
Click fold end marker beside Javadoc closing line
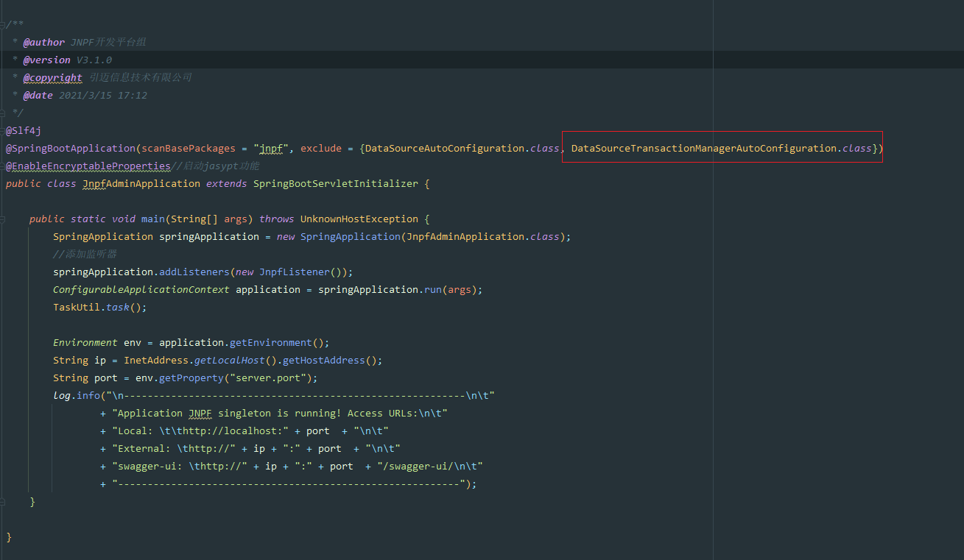tap(3, 113)
